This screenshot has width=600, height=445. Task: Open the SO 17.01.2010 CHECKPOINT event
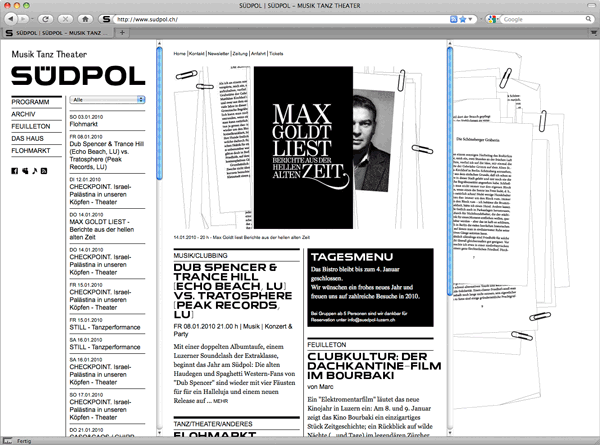100,410
